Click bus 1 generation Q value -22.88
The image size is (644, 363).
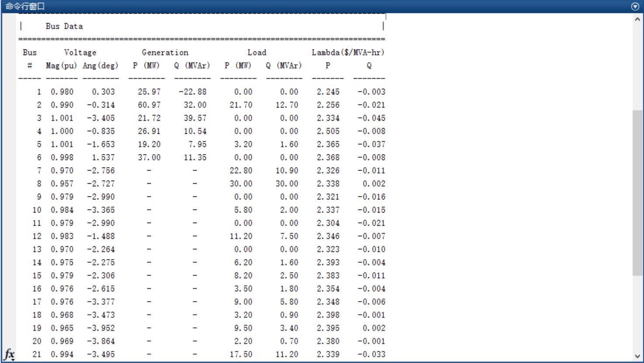point(193,92)
